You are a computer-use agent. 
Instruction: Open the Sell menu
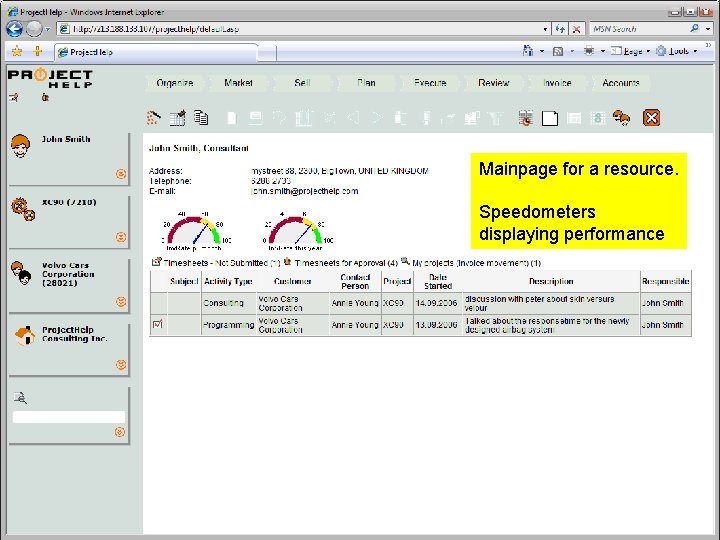click(x=302, y=83)
